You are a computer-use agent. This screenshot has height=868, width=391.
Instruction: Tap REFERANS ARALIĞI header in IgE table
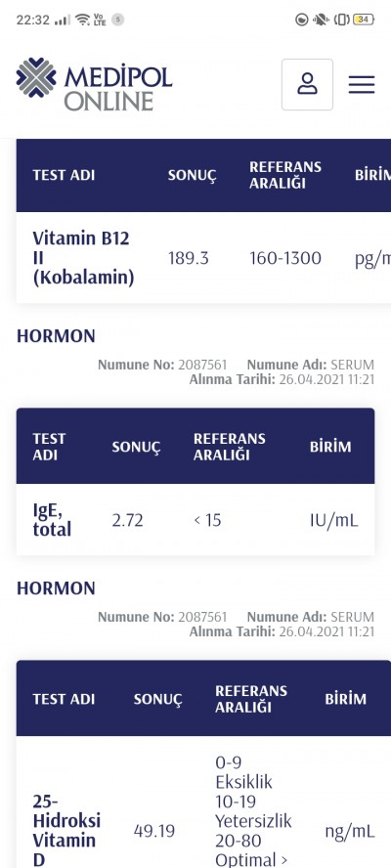pyautogui.click(x=230, y=447)
